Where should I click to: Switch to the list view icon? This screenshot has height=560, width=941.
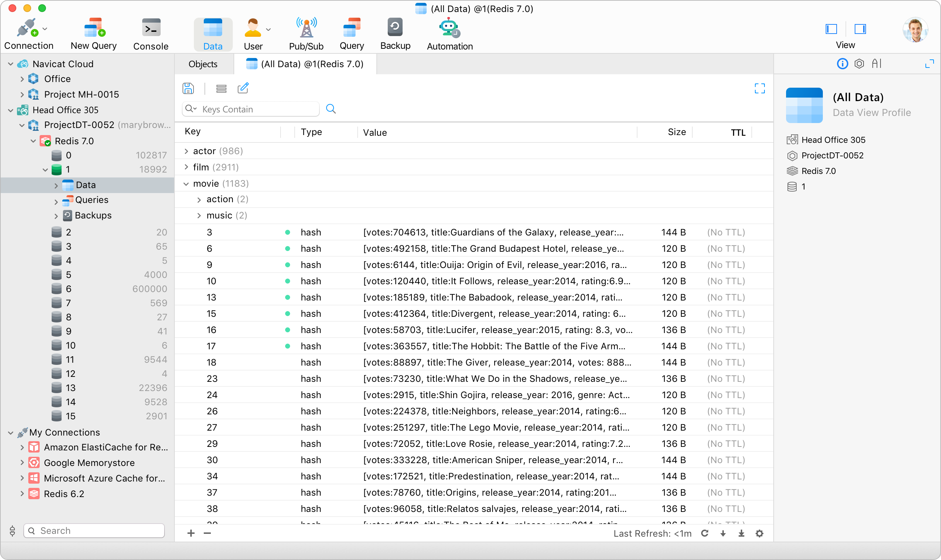click(x=221, y=88)
